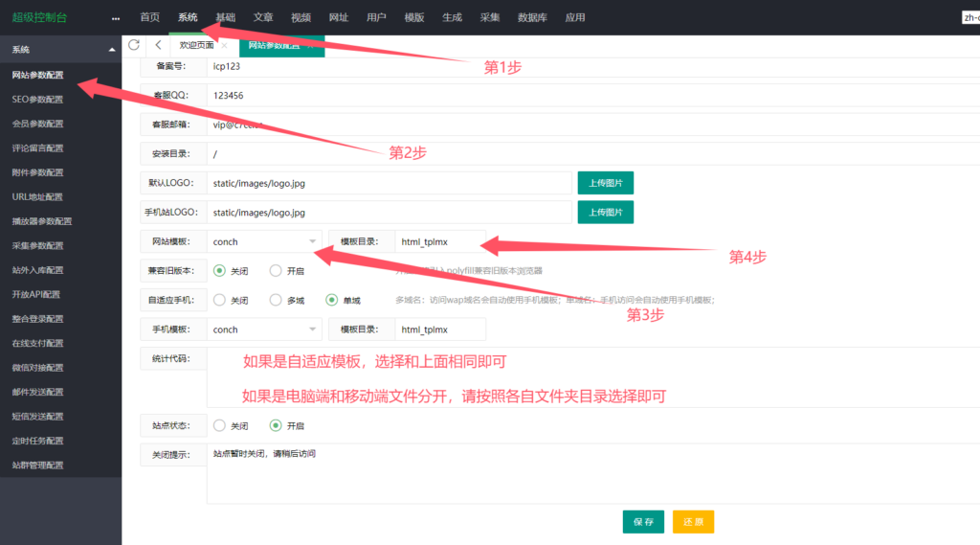Set 兼容旧版本 to 开启

pos(276,271)
